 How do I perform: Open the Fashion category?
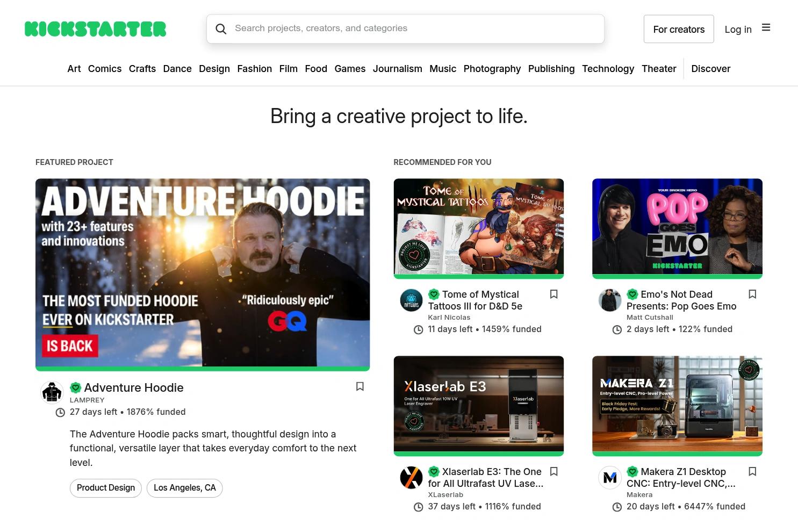[255, 69]
